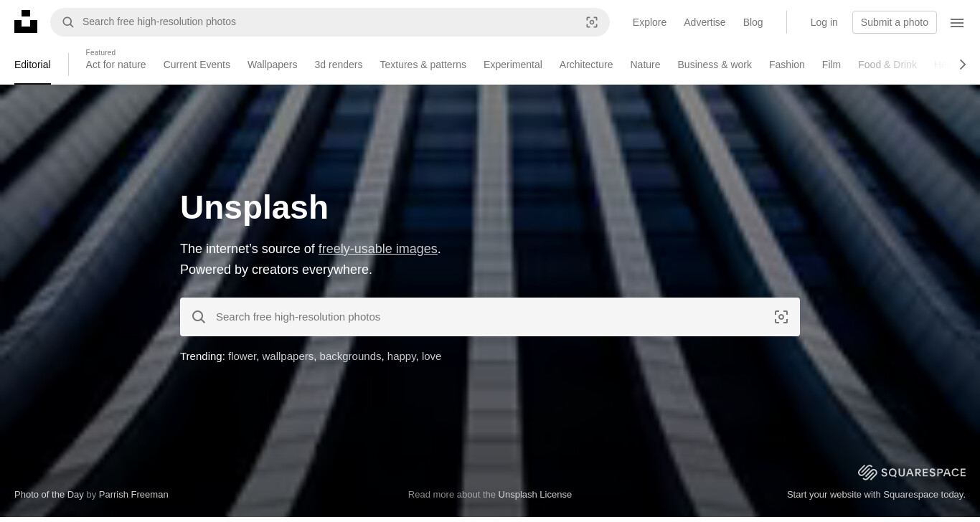The height and width of the screenshot is (522, 980).
Task: Search trending term wallpapers
Action: coord(288,356)
